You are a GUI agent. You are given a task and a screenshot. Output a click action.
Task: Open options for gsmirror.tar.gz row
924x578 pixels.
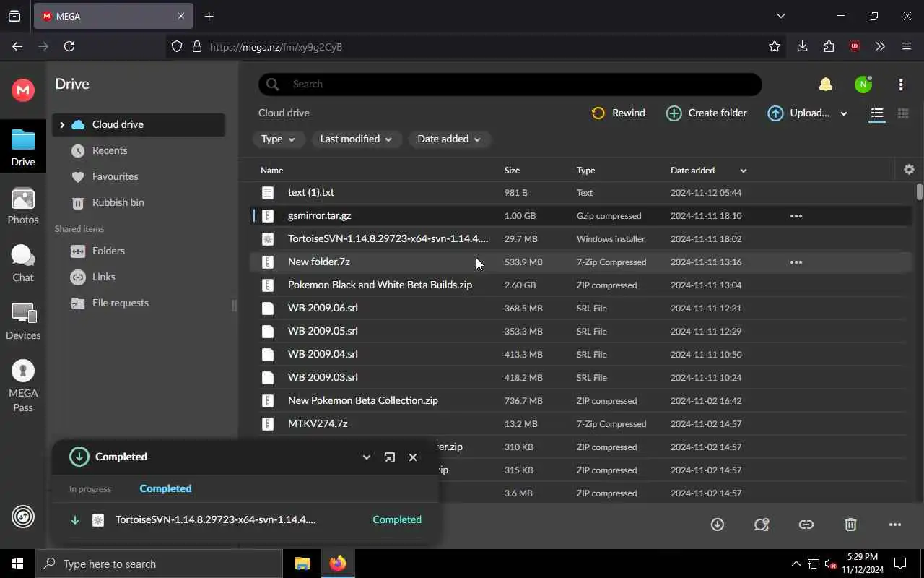[x=796, y=216]
